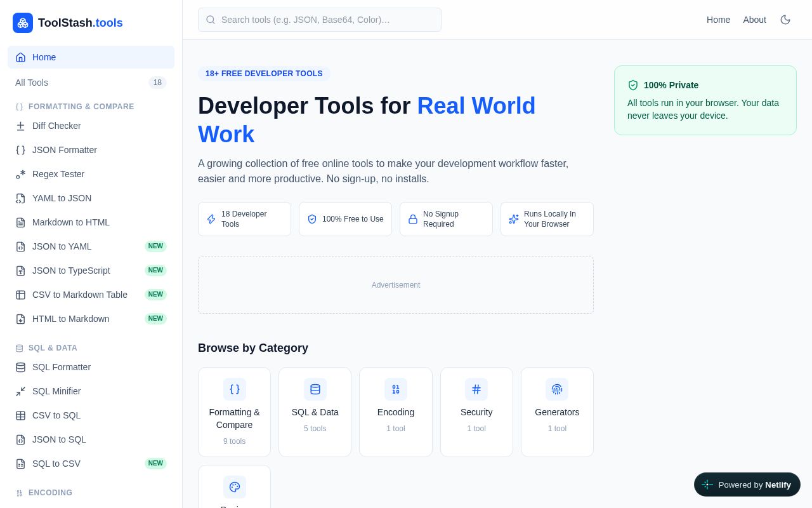Image resolution: width=812 pixels, height=508 pixels.
Task: Click the 18 count badge beside All Tools
Action: (157, 83)
